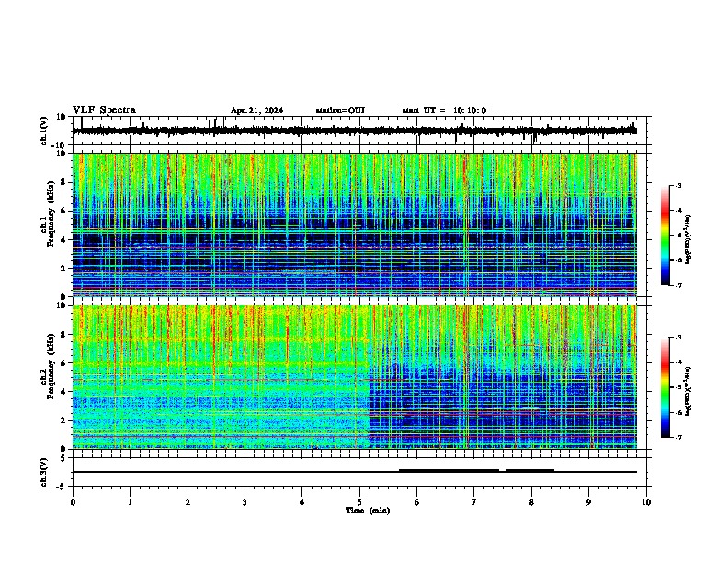Select the date text "Apr. 21, 2024"
Screen dimensions: 728x563
point(256,110)
